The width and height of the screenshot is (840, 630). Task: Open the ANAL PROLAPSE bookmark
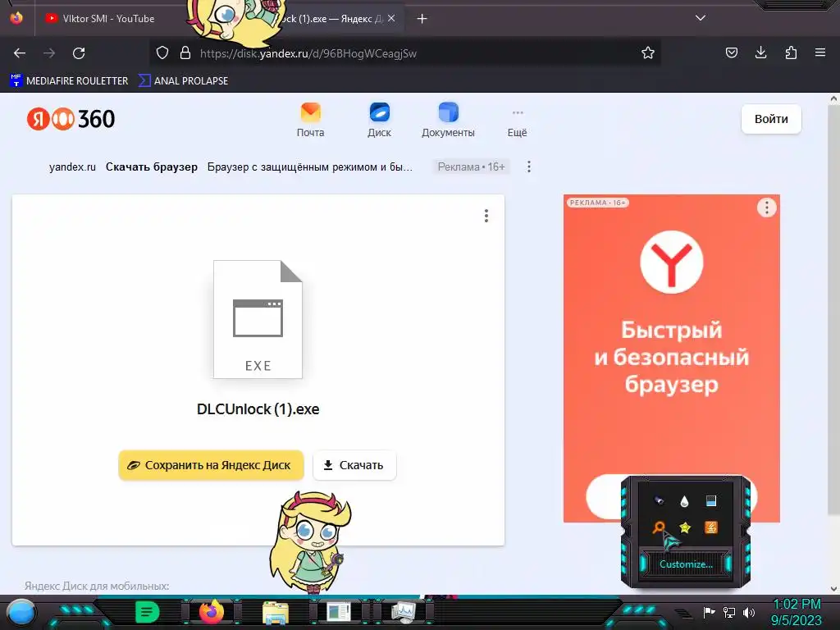[x=183, y=81]
